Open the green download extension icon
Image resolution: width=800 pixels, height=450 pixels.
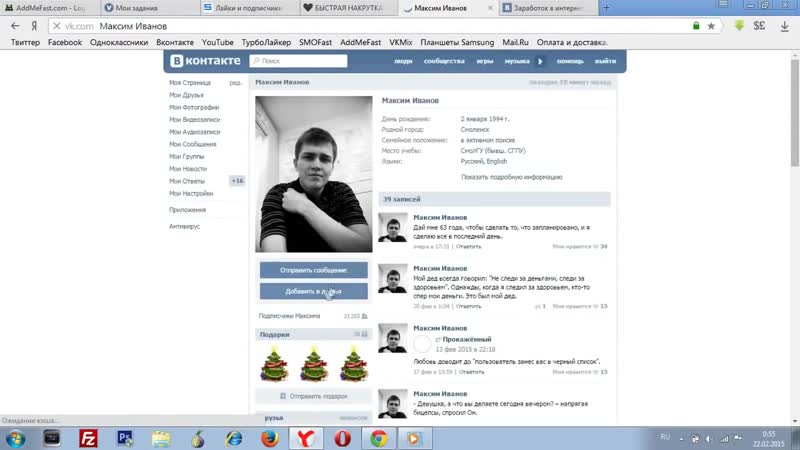[x=739, y=26]
